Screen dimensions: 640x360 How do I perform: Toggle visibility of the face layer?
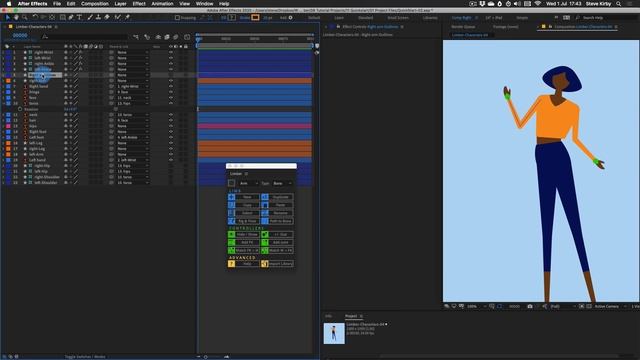(171, 98)
